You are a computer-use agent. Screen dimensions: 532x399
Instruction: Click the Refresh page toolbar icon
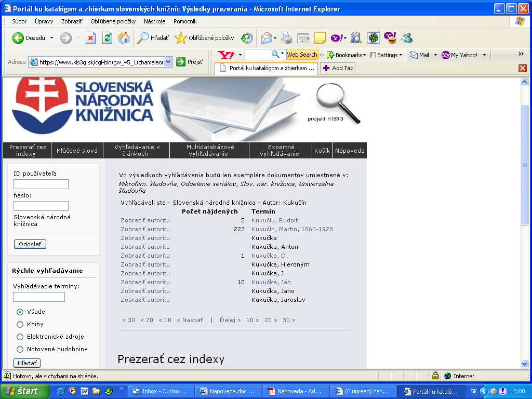click(x=107, y=38)
